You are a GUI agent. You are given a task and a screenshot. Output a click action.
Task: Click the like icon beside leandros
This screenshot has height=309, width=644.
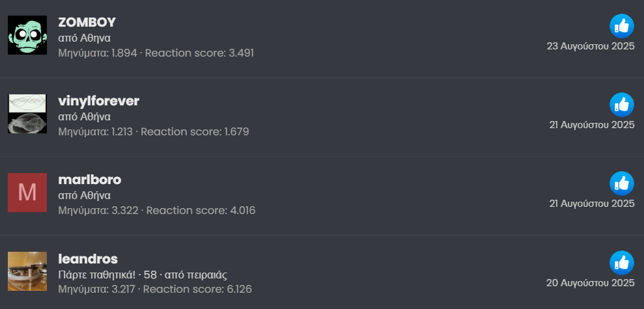tap(621, 263)
